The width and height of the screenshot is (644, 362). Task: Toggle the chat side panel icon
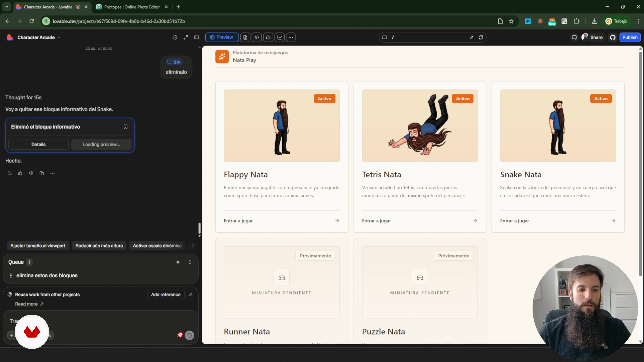click(197, 38)
